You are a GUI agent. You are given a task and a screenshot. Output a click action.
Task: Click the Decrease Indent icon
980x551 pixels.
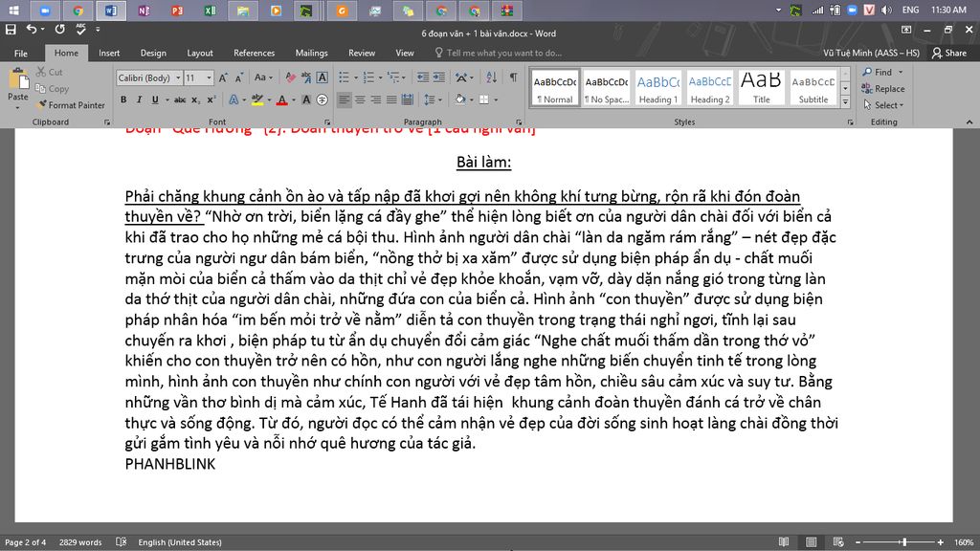[x=423, y=77]
